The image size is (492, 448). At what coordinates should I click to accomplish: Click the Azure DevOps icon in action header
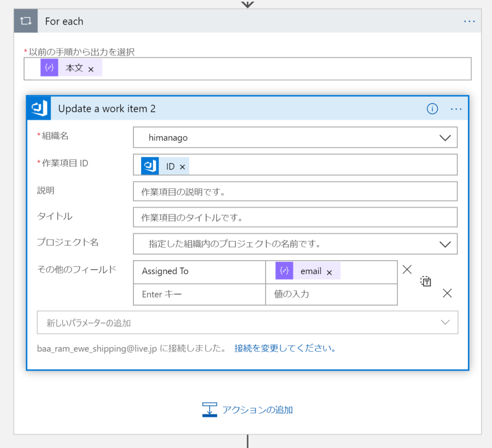[39, 109]
